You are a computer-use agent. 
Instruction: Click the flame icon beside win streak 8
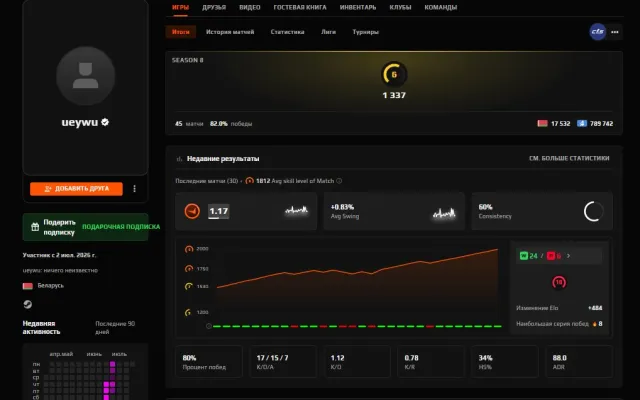pos(594,324)
